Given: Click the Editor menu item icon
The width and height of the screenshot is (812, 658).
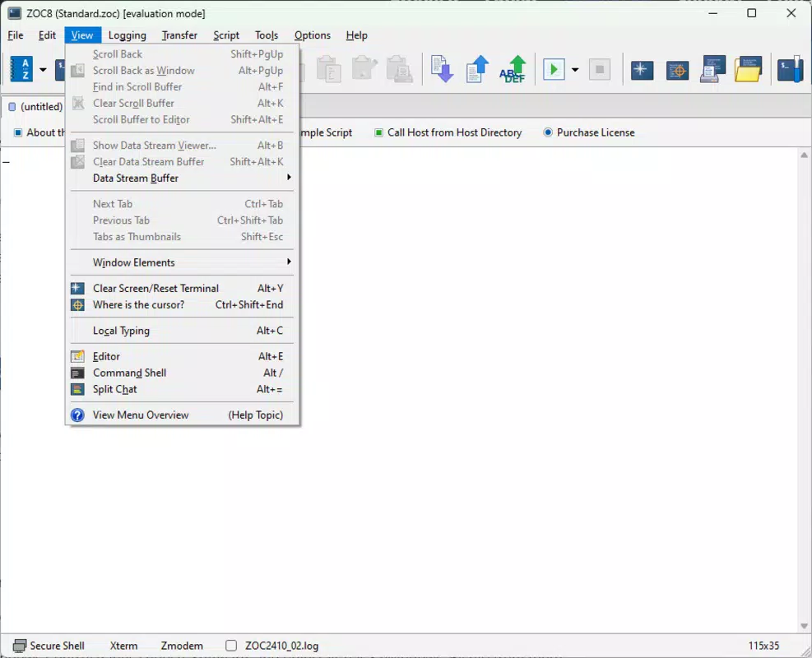Looking at the screenshot, I should 77,356.
